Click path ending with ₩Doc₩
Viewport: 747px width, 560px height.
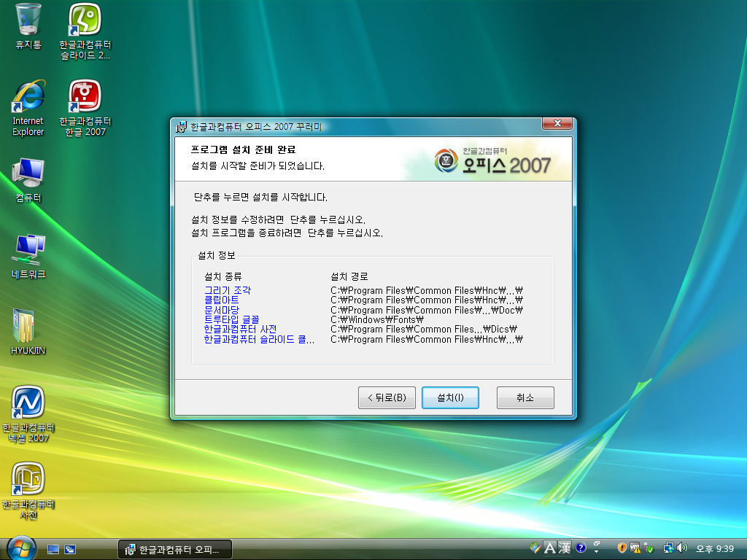click(x=426, y=310)
